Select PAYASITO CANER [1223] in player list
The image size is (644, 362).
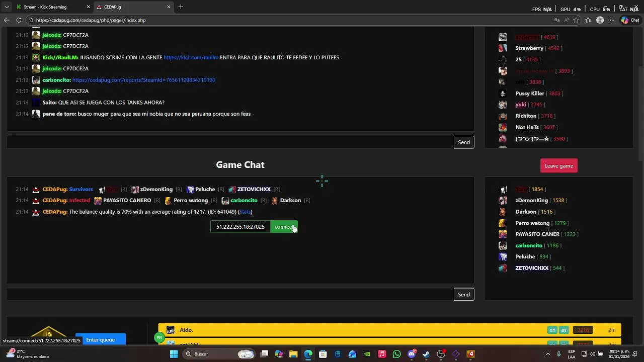538,234
